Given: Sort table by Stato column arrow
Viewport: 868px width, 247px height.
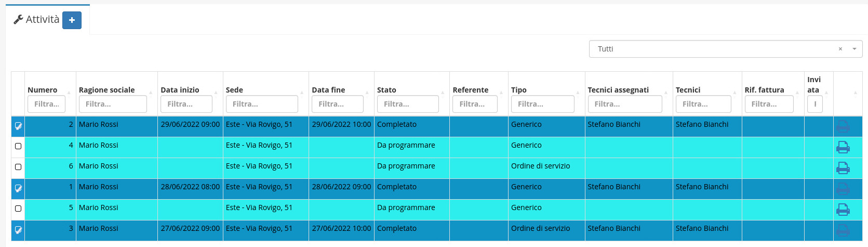Looking at the screenshot, I should (x=443, y=93).
